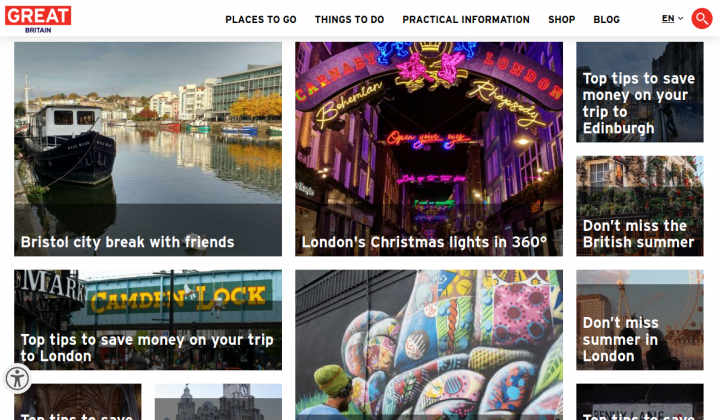This screenshot has width=720, height=420.
Task: Open Camden Lock London money tips article
Action: (148, 319)
